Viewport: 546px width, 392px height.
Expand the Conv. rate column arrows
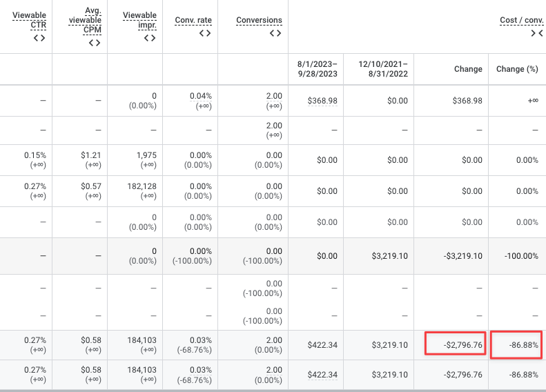[205, 33]
